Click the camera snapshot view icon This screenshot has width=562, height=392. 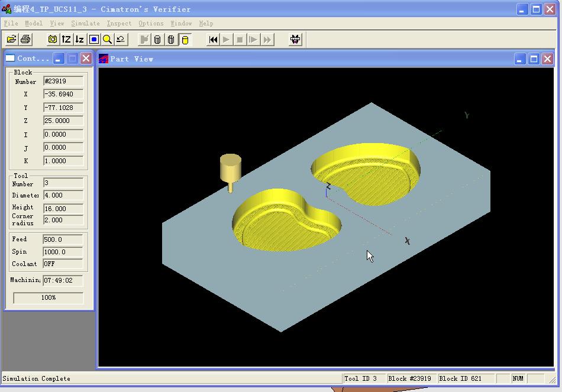click(53, 40)
